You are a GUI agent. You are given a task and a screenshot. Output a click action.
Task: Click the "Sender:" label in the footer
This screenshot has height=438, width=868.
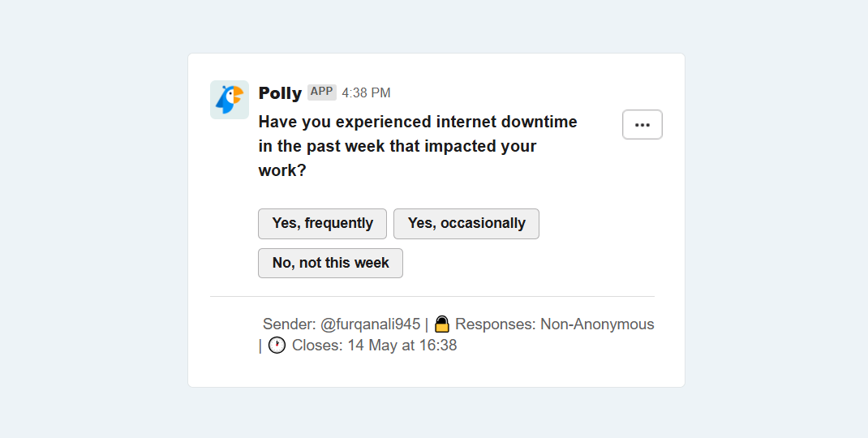289,324
